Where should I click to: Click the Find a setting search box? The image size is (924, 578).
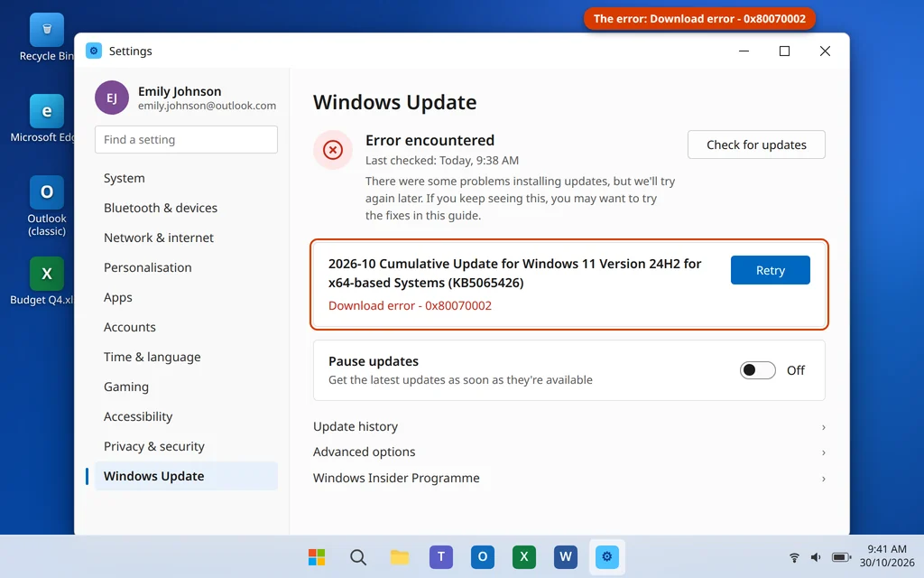pyautogui.click(x=186, y=140)
